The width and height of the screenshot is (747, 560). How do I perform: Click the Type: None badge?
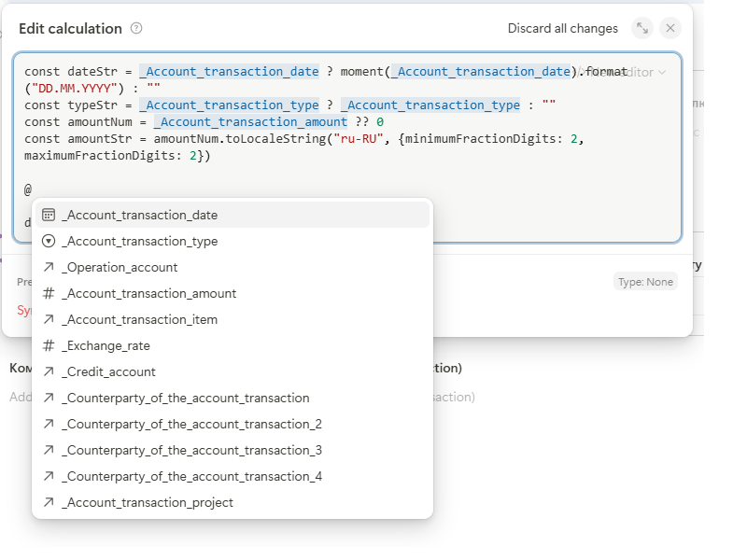click(x=645, y=282)
